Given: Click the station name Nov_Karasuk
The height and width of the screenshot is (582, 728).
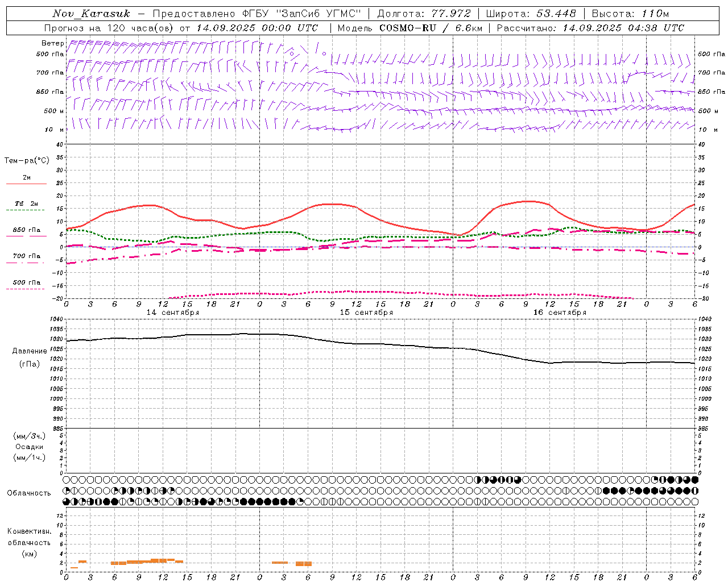Looking at the screenshot, I should point(91,14).
